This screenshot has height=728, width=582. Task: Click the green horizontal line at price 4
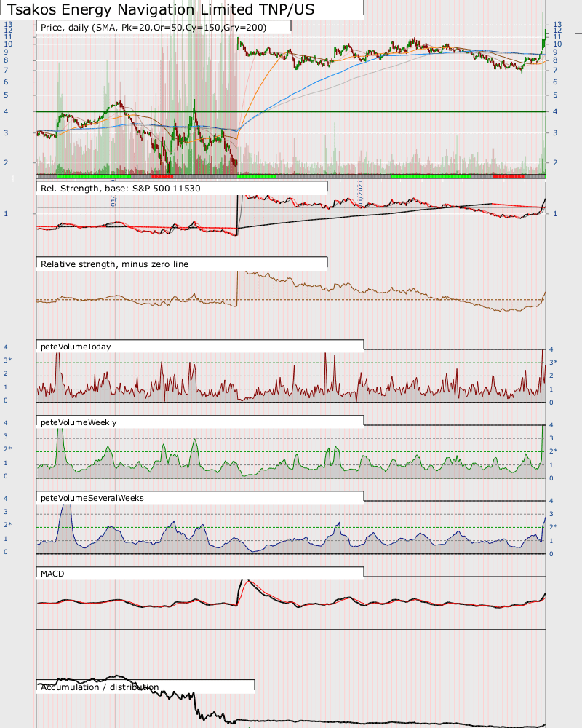(x=291, y=112)
